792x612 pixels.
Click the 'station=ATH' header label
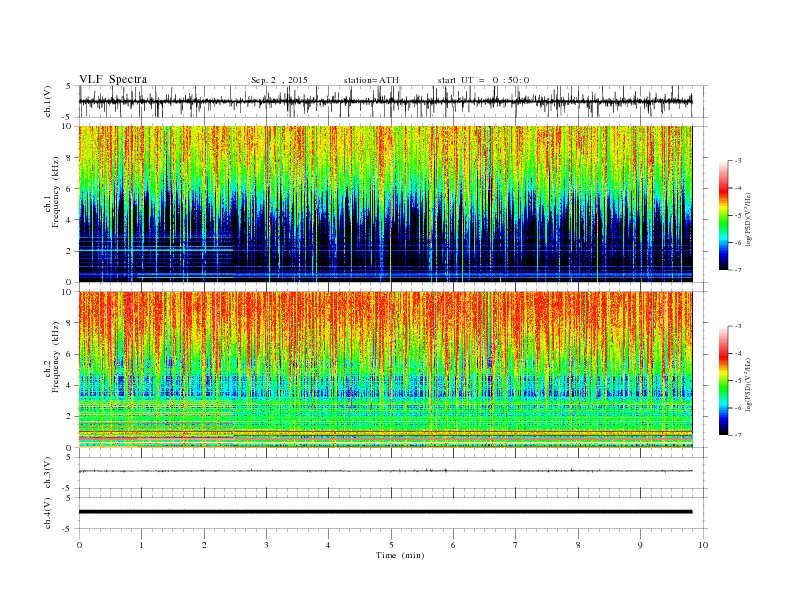pyautogui.click(x=371, y=80)
